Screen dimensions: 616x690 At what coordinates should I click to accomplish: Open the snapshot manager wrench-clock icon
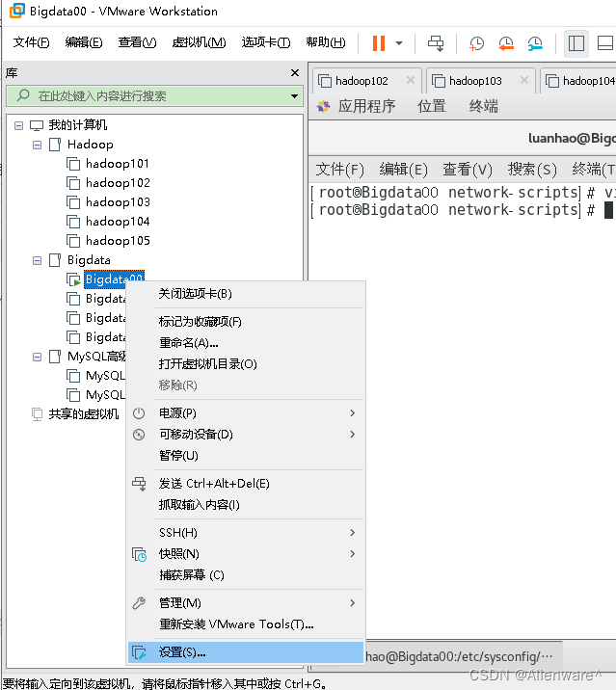click(x=535, y=43)
